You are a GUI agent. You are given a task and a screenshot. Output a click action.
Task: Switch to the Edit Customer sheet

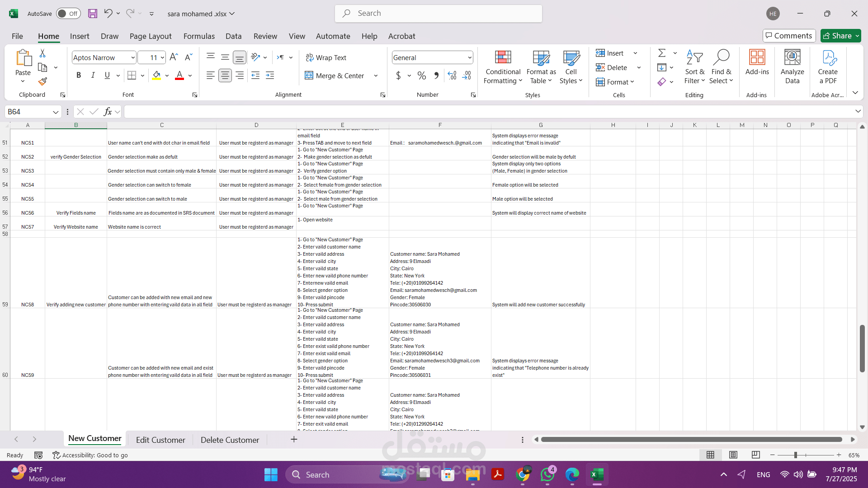point(160,440)
